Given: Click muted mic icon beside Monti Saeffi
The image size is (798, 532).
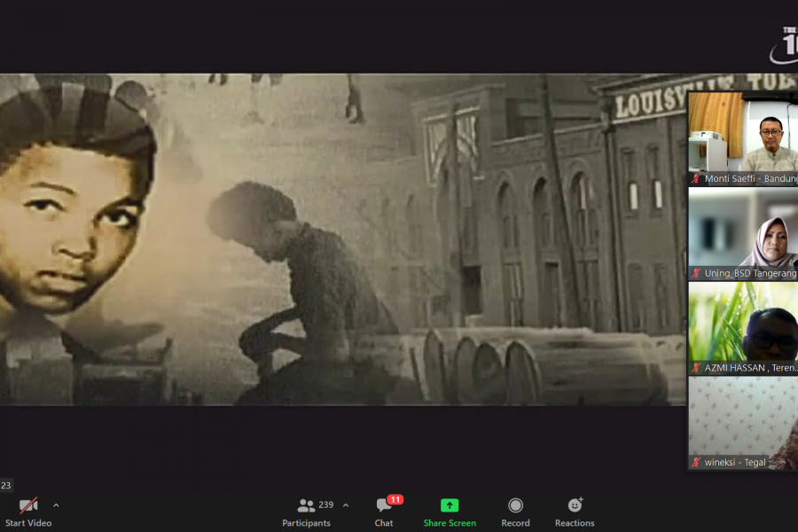Looking at the screenshot, I should tap(696, 179).
